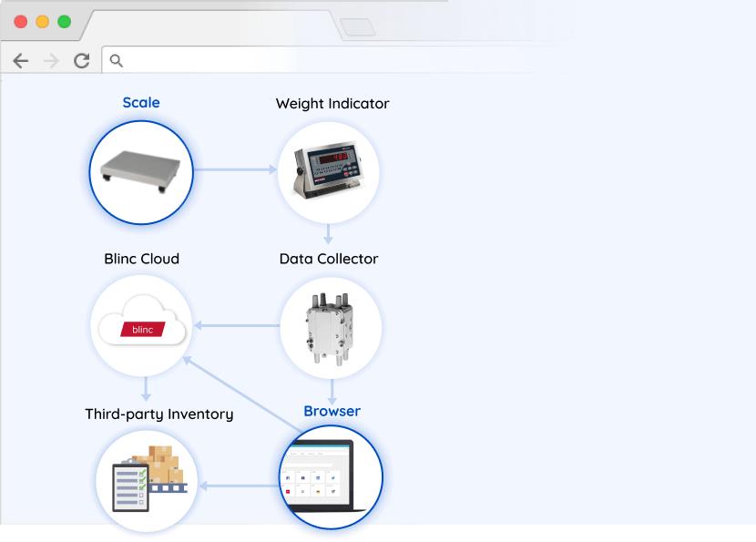Click the Scale platform icon
Image resolution: width=756 pixels, height=542 pixels.
[141, 171]
